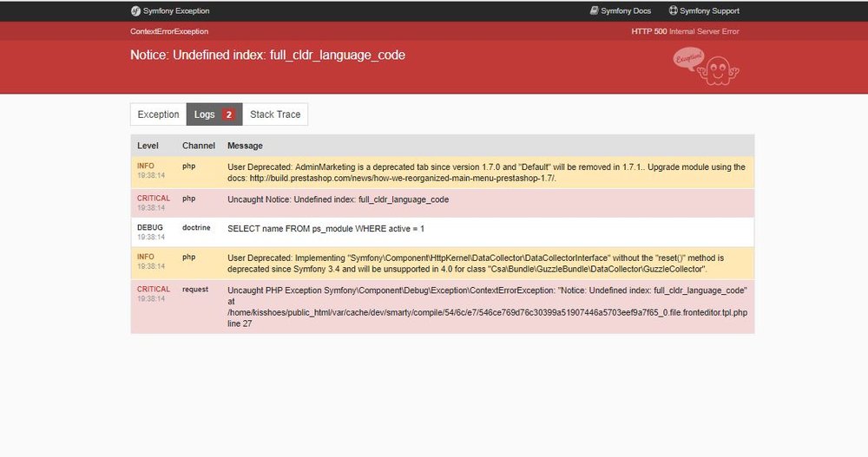Click the php channel in AdminMarketing row
Viewport: 868px width, 457px height.
(188, 166)
